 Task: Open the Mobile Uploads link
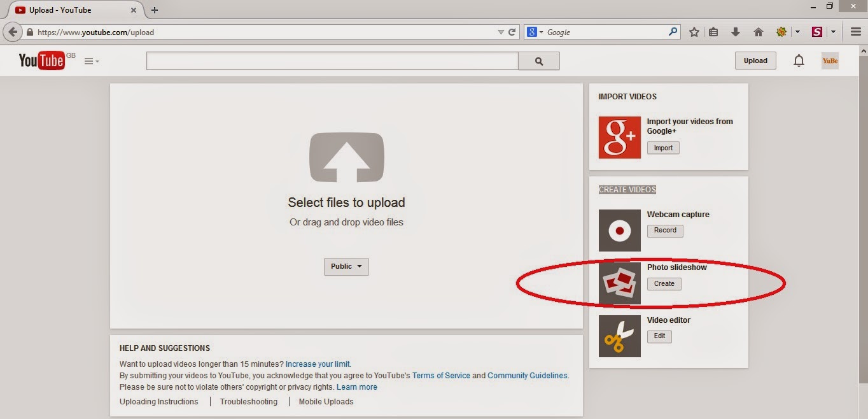[x=326, y=402]
